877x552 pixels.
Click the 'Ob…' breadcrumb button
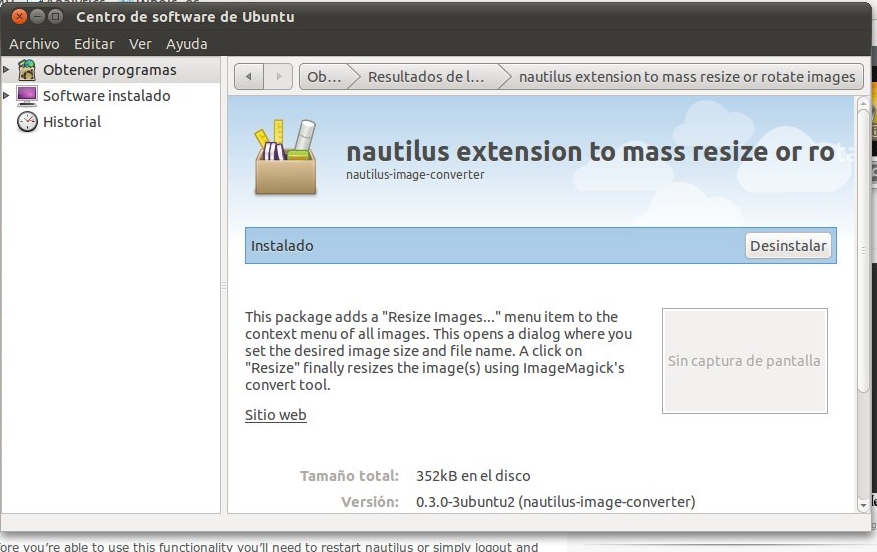coord(324,77)
